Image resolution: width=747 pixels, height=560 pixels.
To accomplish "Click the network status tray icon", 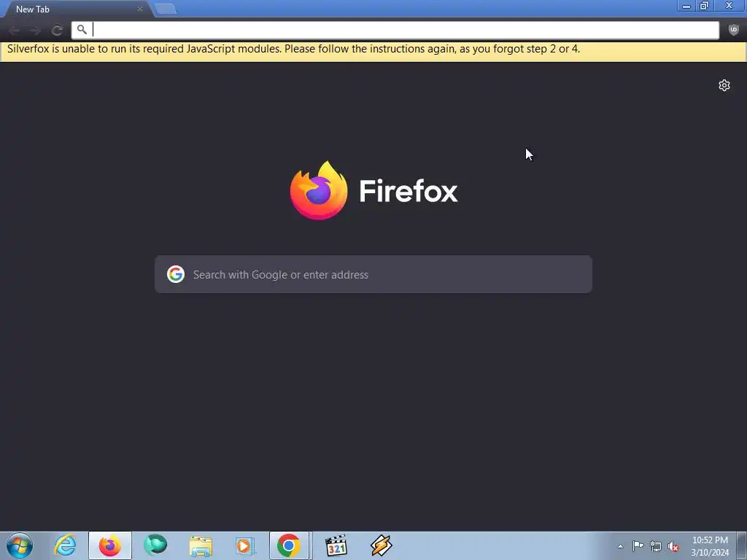I will coord(656,546).
